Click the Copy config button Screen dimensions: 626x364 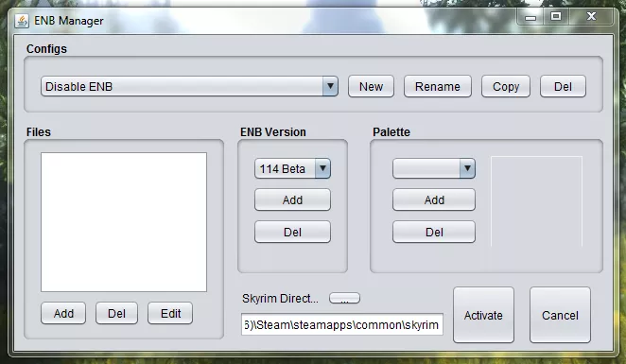[506, 86]
